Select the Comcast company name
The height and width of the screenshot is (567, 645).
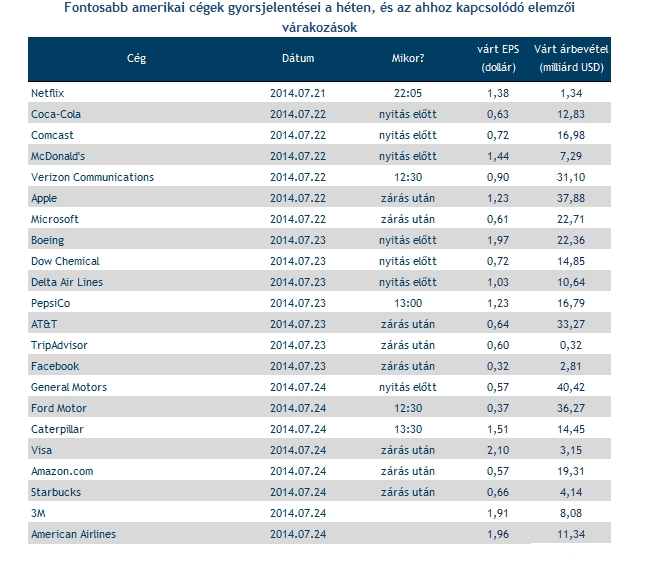[52, 135]
